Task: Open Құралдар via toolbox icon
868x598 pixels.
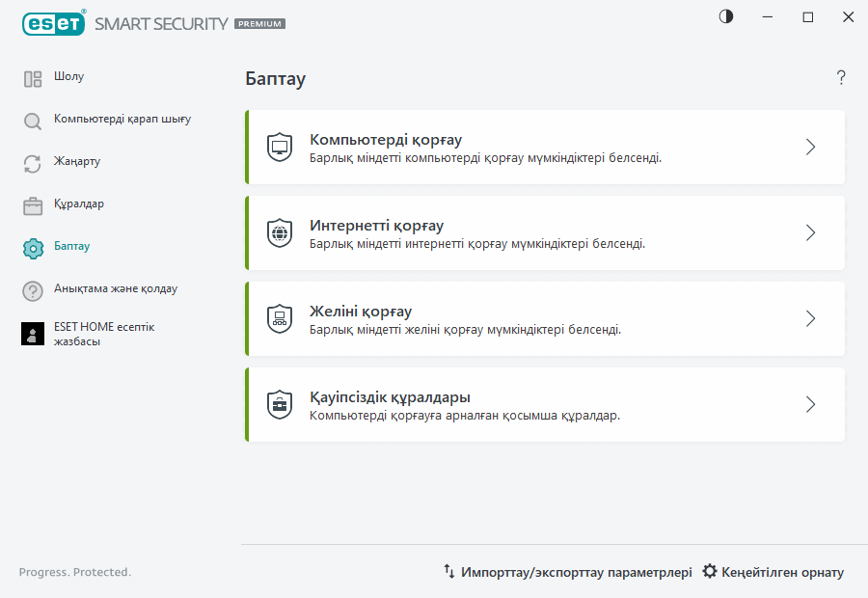Action: (32, 204)
